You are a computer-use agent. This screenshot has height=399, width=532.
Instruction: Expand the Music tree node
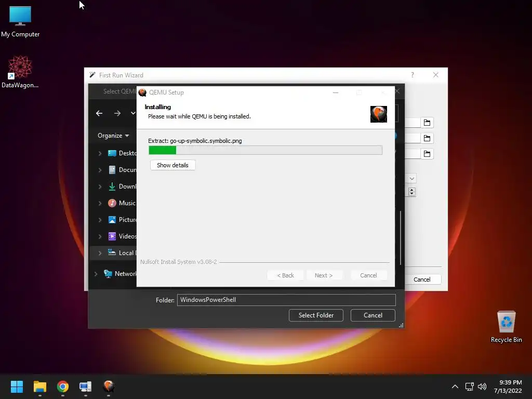tap(100, 203)
